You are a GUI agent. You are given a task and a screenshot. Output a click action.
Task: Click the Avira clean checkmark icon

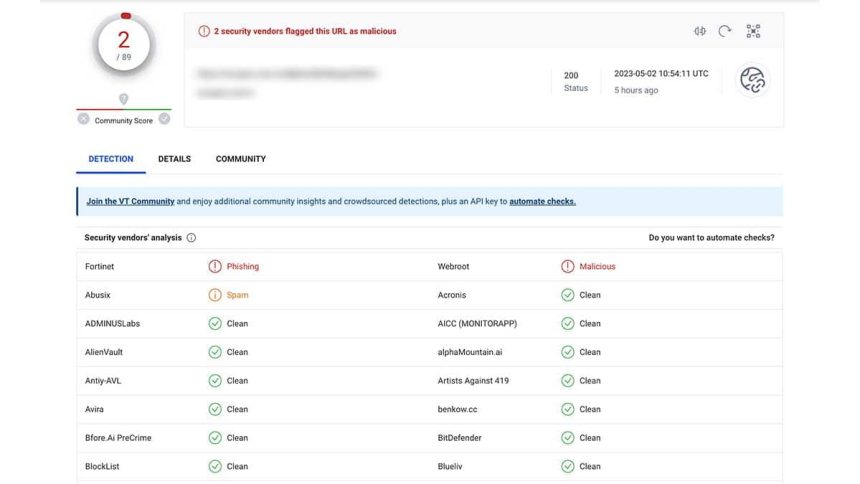click(215, 409)
